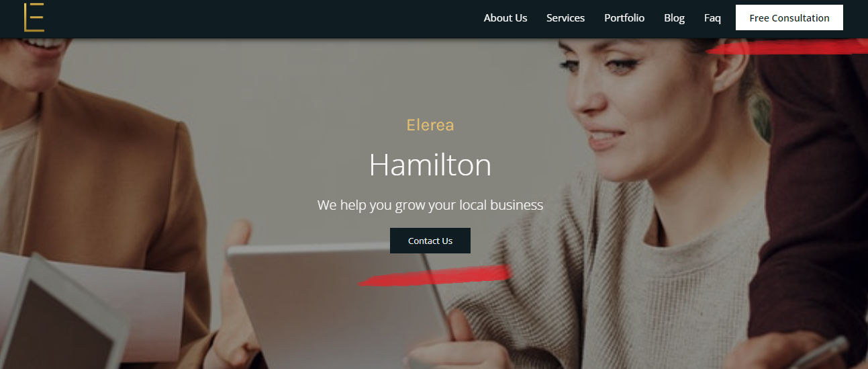Go to the Services page
This screenshot has width=868, height=369.
coord(565,18)
